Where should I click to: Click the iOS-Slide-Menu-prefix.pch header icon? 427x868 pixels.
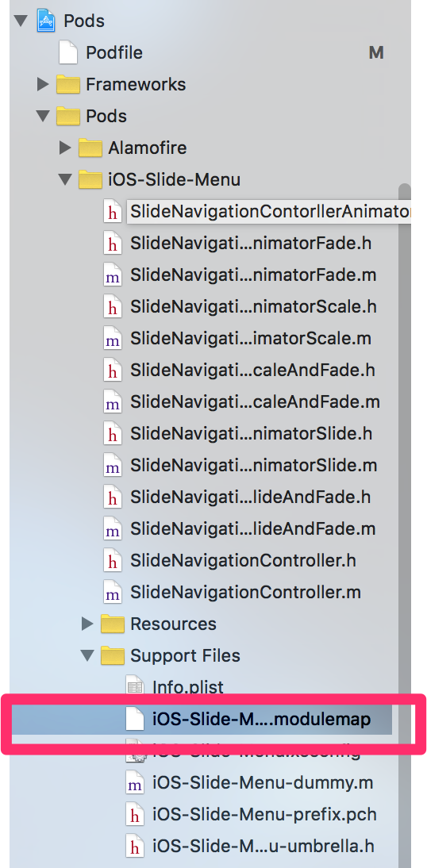[135, 815]
